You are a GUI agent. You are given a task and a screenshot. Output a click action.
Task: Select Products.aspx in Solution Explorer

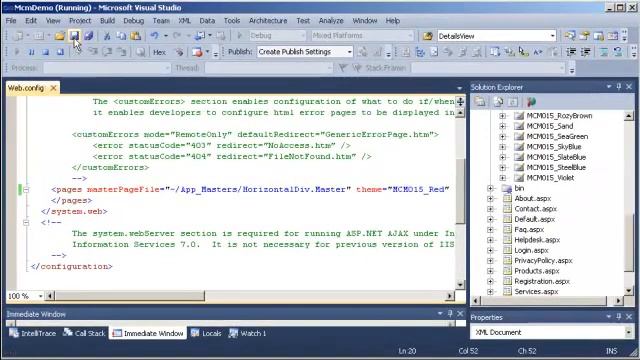[537, 271]
